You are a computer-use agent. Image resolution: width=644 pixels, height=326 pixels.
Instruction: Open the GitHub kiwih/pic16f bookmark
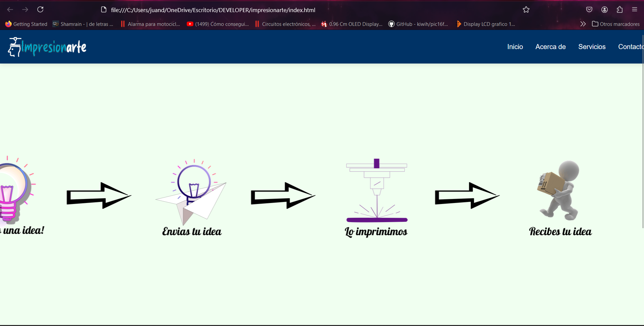[x=418, y=24]
